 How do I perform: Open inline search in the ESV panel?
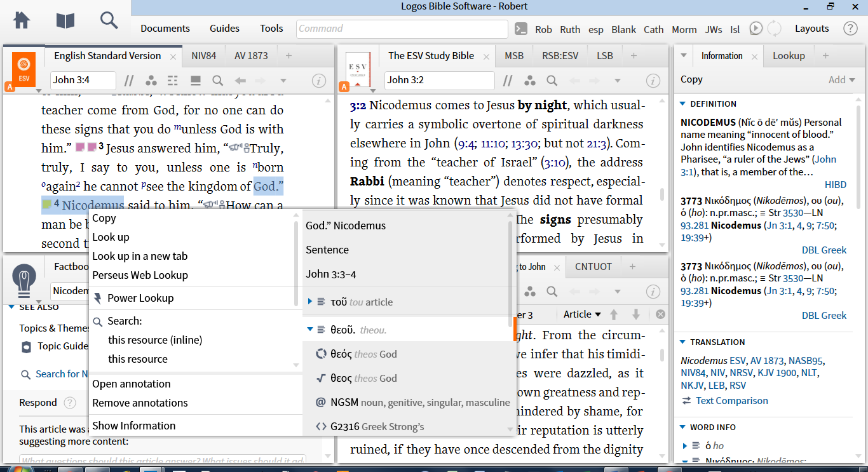217,81
